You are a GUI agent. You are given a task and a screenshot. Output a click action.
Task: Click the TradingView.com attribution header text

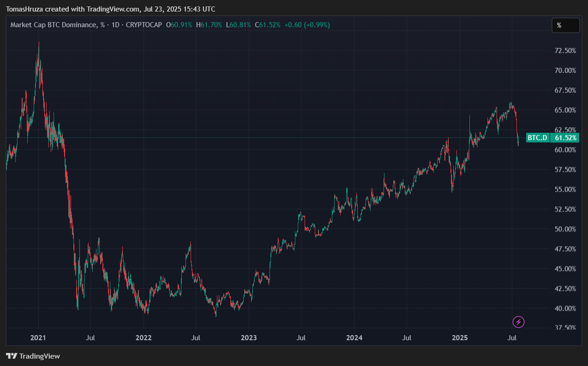110,9
